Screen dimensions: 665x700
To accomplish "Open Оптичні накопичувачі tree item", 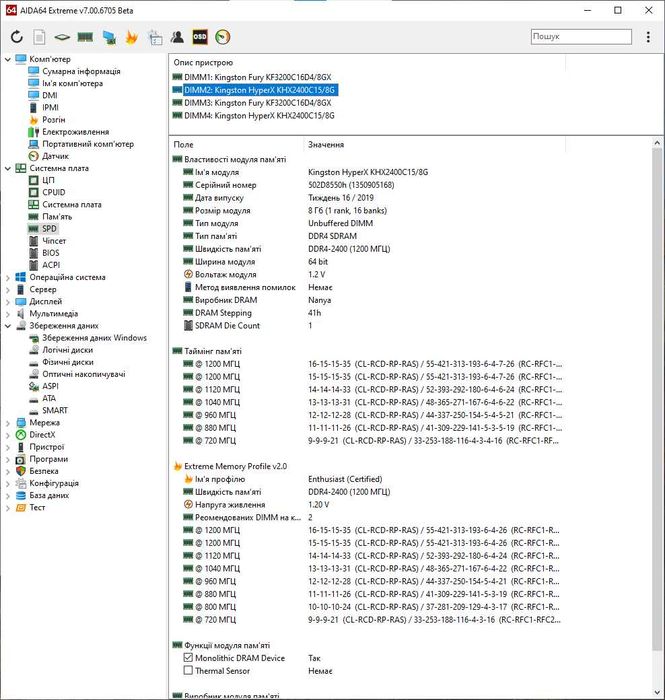I will pyautogui.click(x=83, y=374).
